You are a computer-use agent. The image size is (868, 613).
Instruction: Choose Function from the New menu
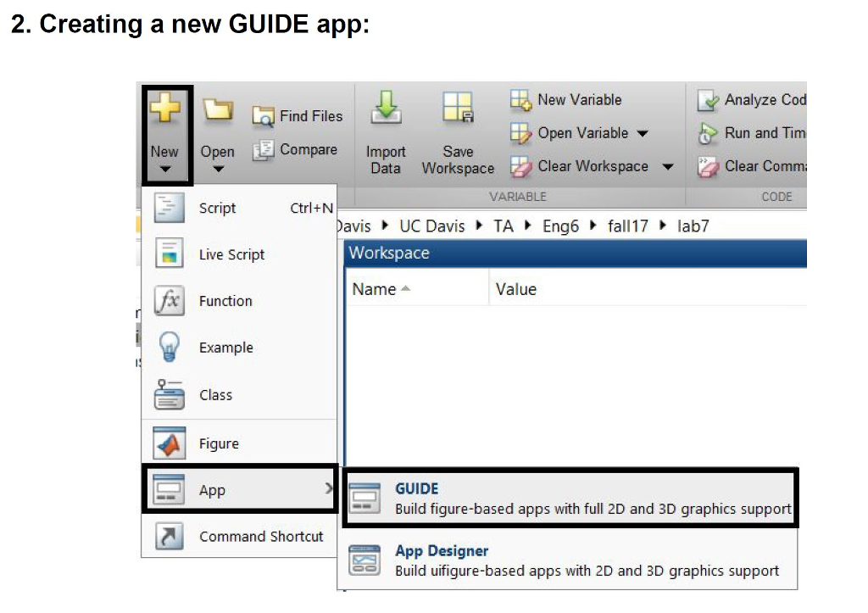239,301
